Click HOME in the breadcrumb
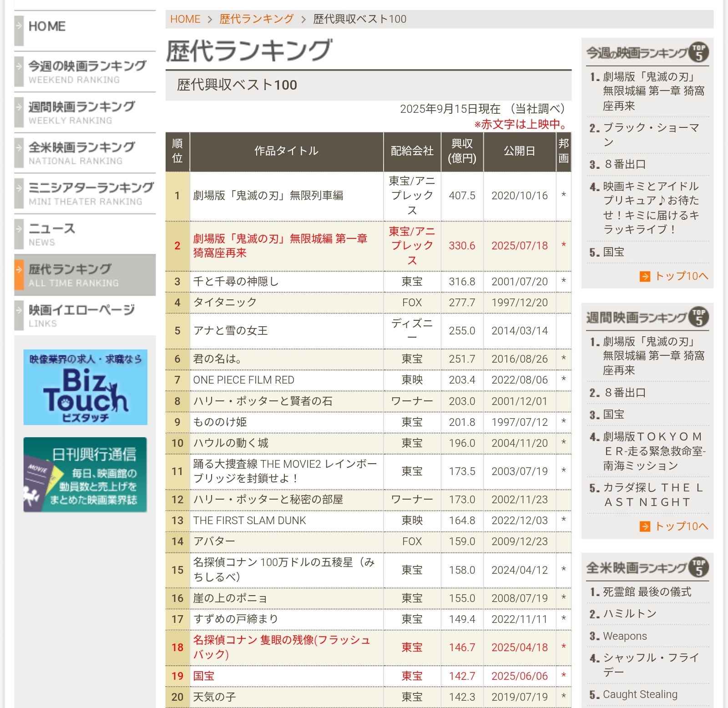The image size is (728, 708). point(185,19)
